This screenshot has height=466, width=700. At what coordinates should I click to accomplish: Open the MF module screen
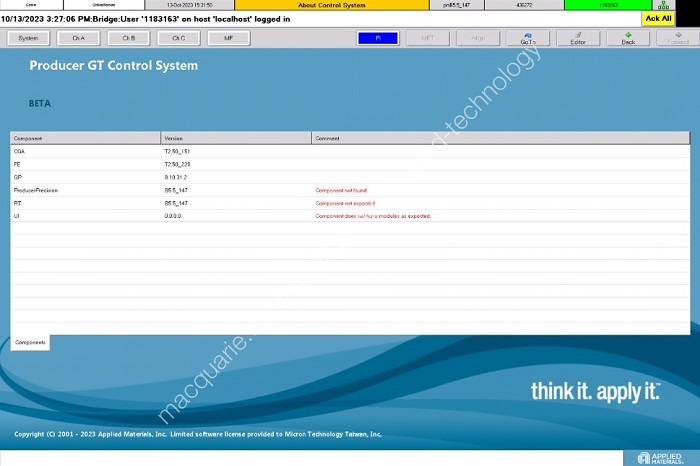[228, 38]
